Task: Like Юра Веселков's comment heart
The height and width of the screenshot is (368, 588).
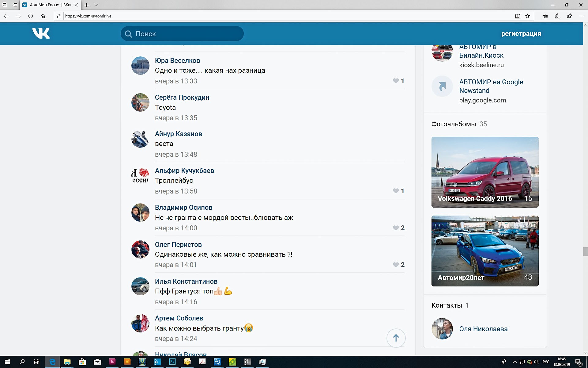Action: (x=396, y=81)
